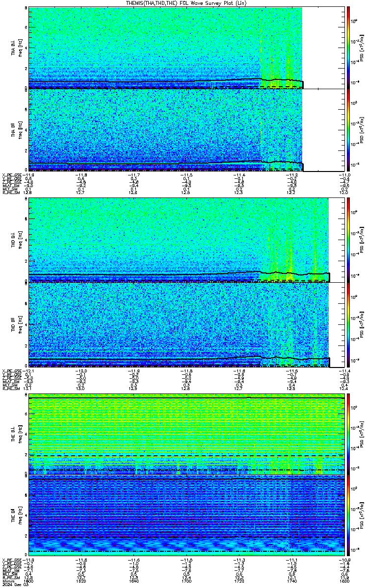Click the PSD color bar beside THE B∥
This screenshot has height=588, width=368.
[348, 515]
